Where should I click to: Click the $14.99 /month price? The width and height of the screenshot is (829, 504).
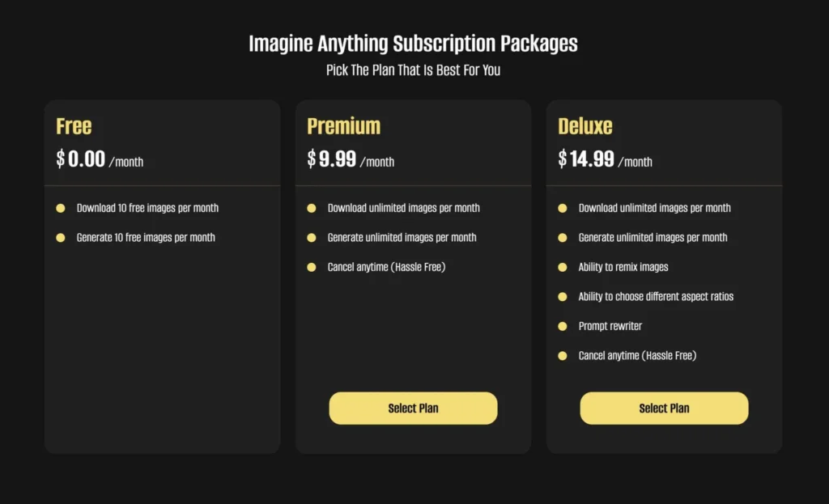coord(605,159)
